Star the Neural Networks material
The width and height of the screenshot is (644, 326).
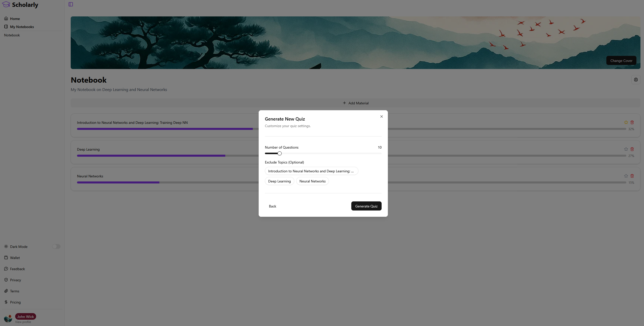pos(626,176)
